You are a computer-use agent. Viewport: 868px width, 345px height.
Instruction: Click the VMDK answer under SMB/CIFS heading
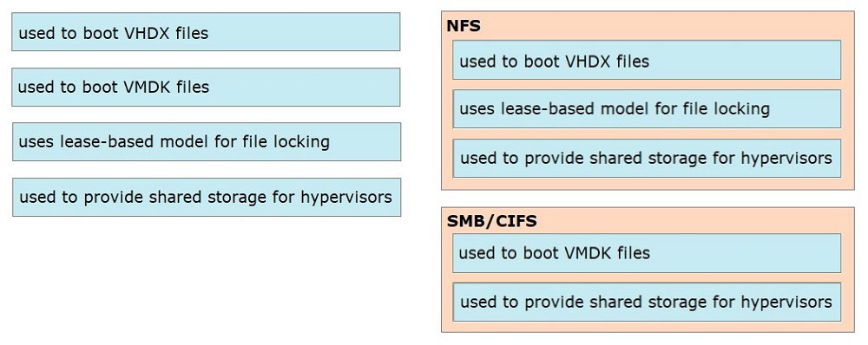647,252
